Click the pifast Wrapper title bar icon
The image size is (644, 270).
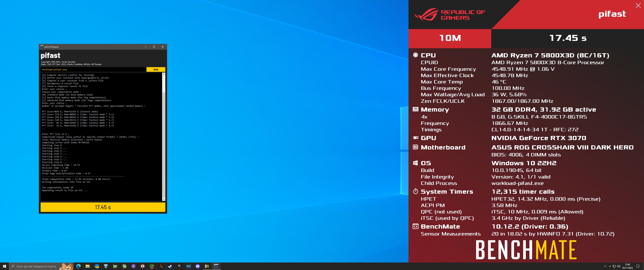42,46
